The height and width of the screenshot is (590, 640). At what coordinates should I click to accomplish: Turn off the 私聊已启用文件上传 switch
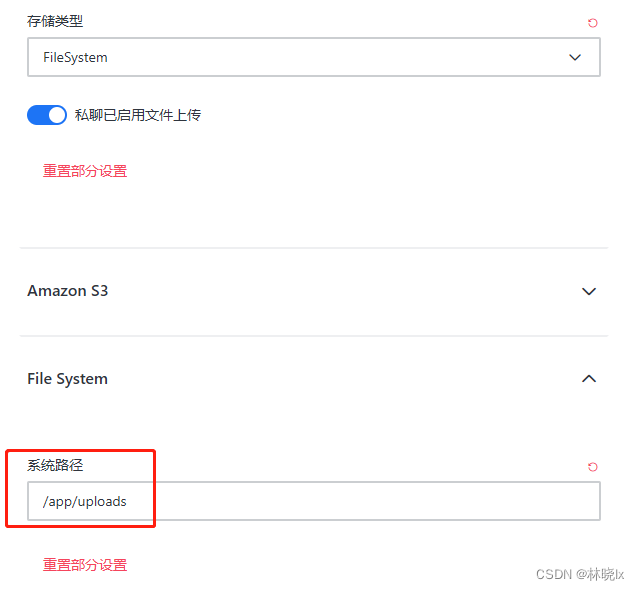[47, 115]
